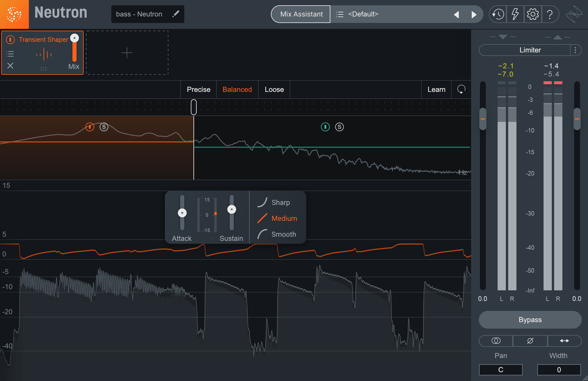Remove Transient Shaper module with X
Viewport: 588px width, 381px height.
[x=10, y=66]
